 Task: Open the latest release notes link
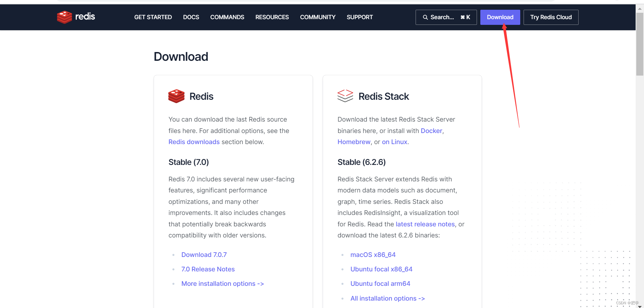tap(425, 224)
